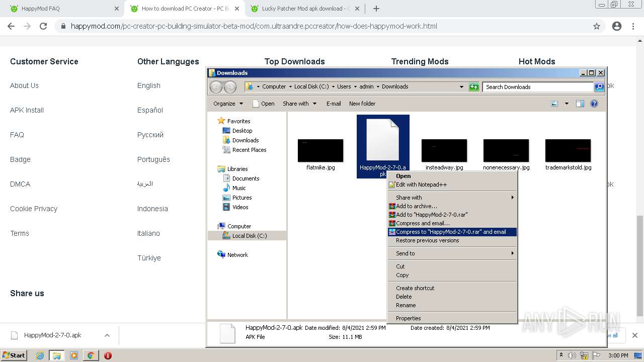Select insteadway.jpg thumbnail
Image resolution: width=644 pixels, height=362 pixels.
pyautogui.click(x=444, y=151)
